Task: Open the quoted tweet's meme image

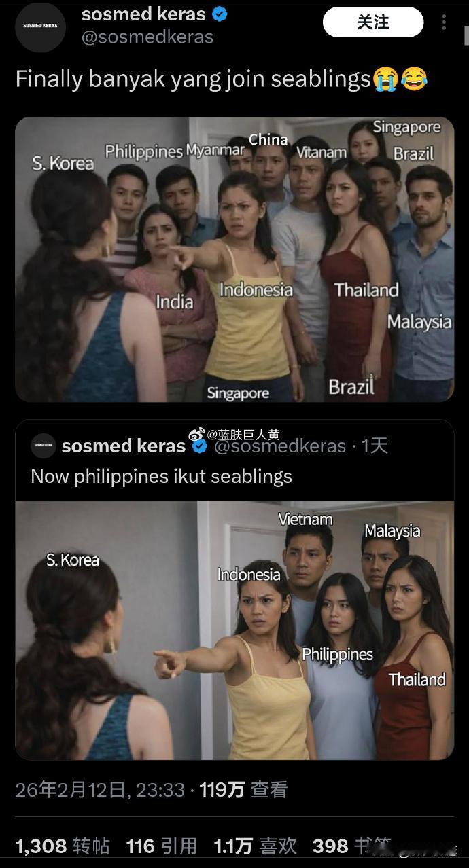Action: coord(234,630)
